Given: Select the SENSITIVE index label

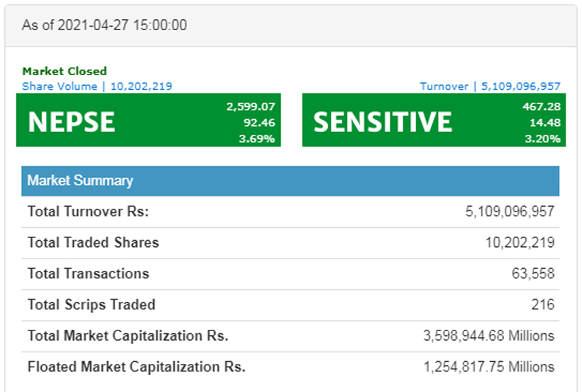Looking at the screenshot, I should (382, 121).
